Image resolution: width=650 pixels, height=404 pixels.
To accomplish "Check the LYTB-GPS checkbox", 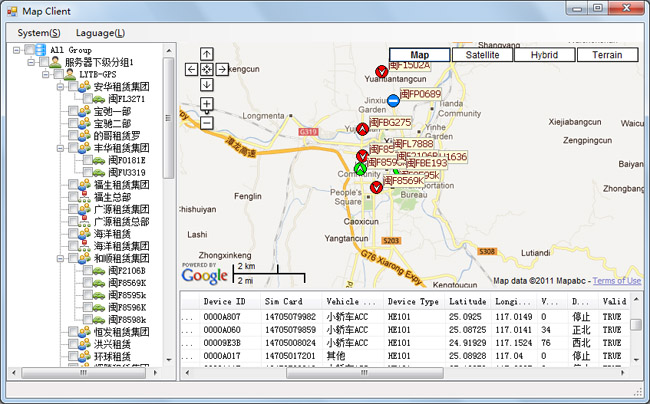I will point(58,75).
